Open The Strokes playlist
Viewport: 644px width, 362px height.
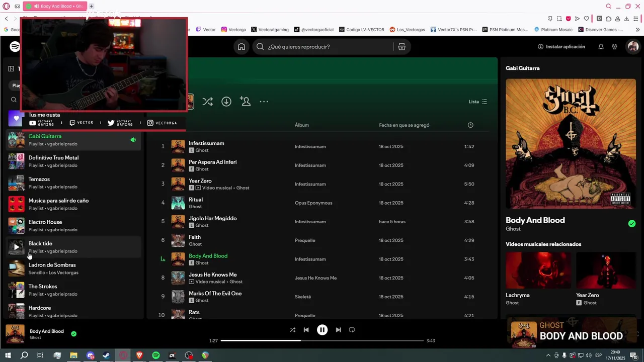click(73, 290)
